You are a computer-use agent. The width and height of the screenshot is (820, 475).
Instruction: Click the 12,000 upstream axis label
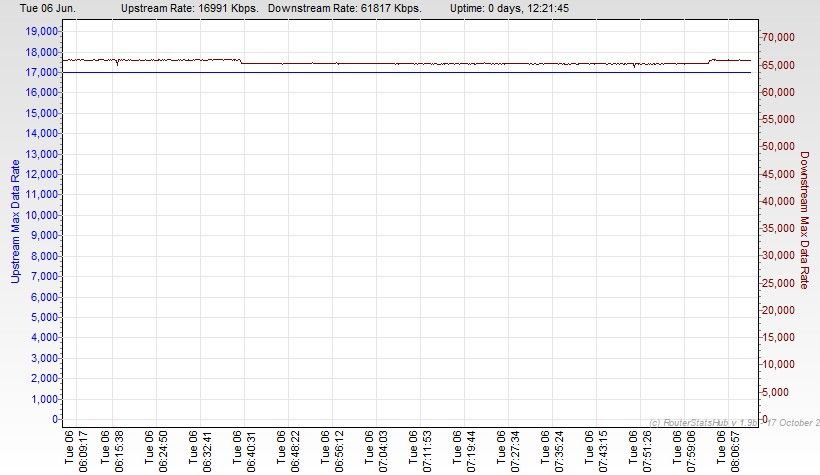click(41, 174)
